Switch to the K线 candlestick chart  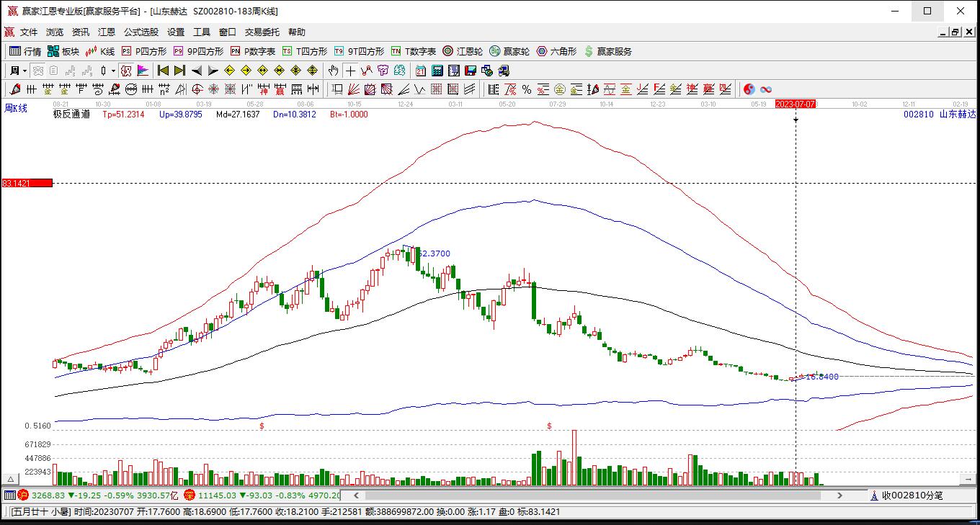click(100, 51)
